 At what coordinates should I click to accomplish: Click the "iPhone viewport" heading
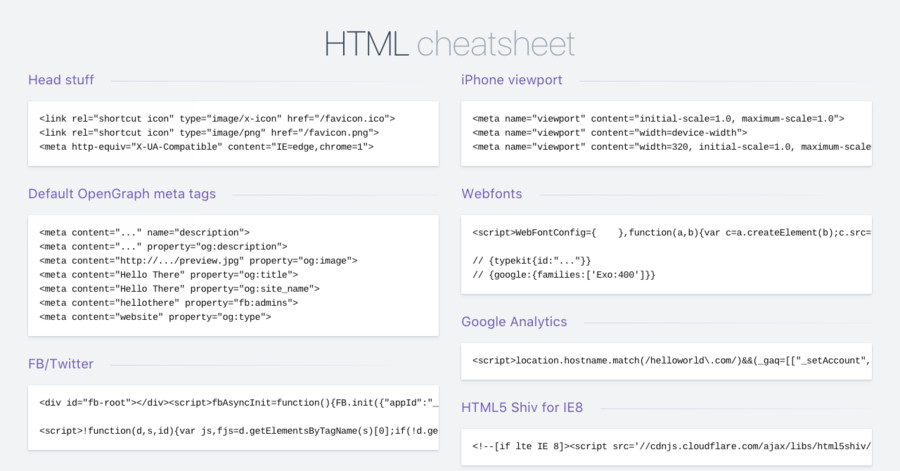click(x=511, y=80)
